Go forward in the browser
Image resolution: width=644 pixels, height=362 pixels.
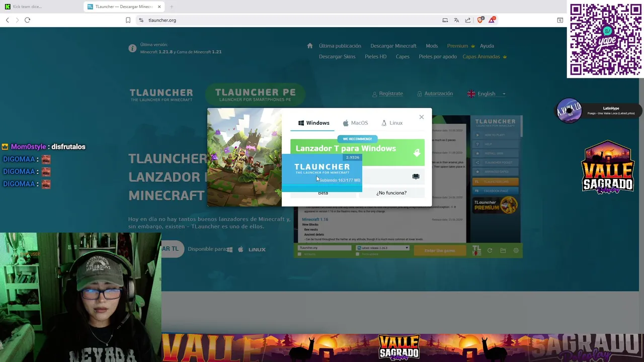(x=17, y=20)
